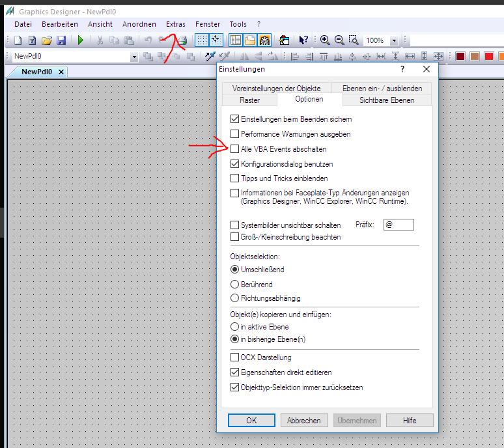The height and width of the screenshot is (448, 504).
Task: Click the same height vertical arrow icon
Action: (x=425, y=57)
